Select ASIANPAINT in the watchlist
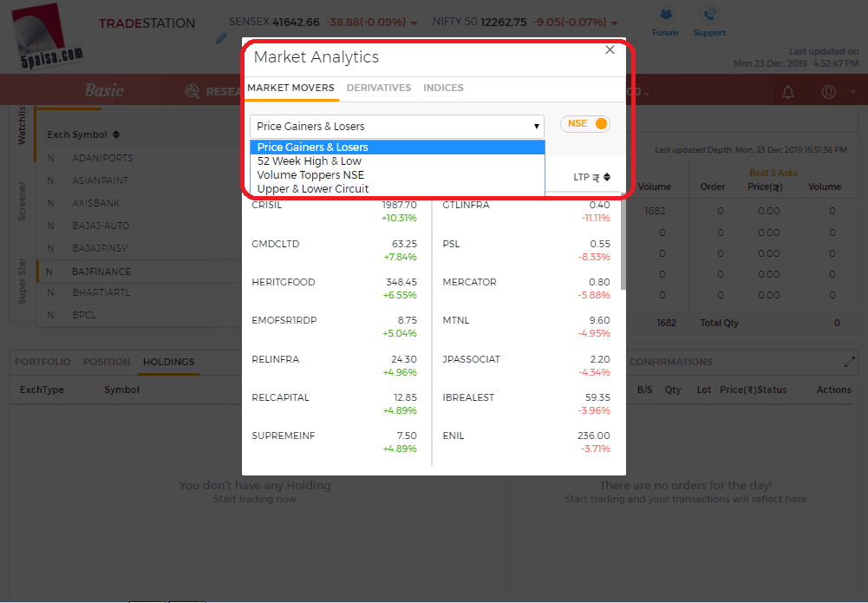Viewport: 868px width, 603px height. point(101,180)
